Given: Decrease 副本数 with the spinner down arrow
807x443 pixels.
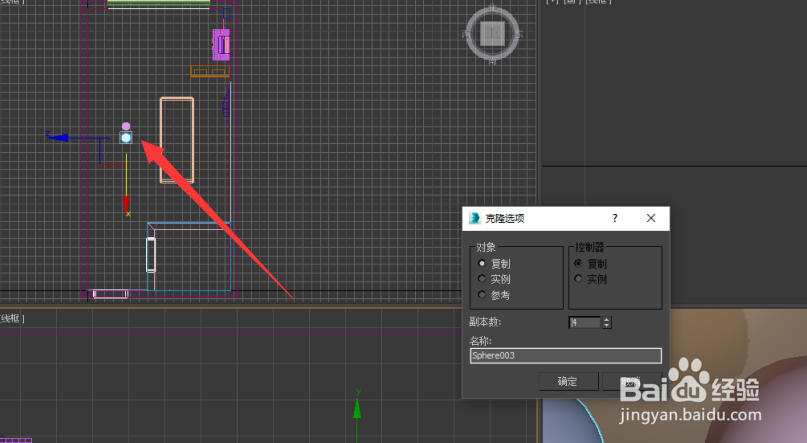Looking at the screenshot, I should click(x=607, y=325).
